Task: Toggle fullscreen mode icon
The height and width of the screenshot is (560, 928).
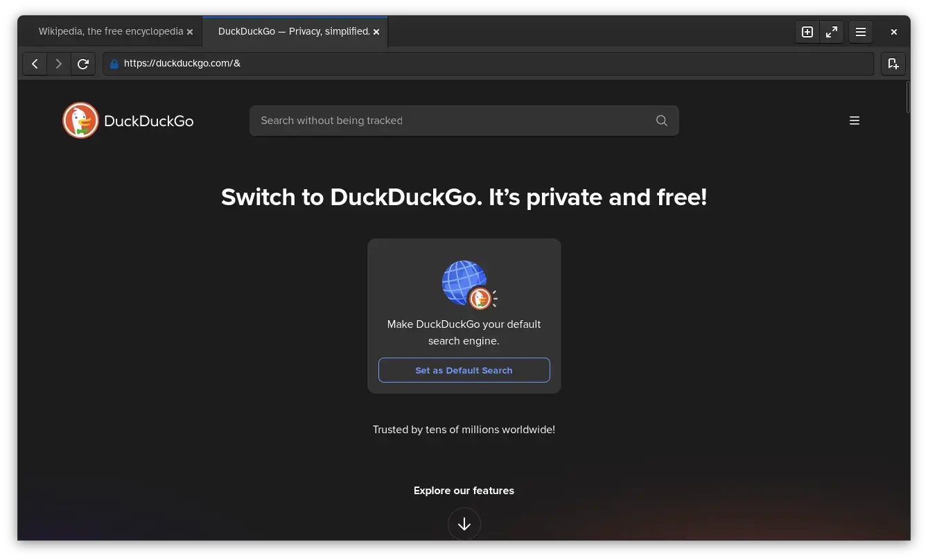Action: pyautogui.click(x=832, y=32)
